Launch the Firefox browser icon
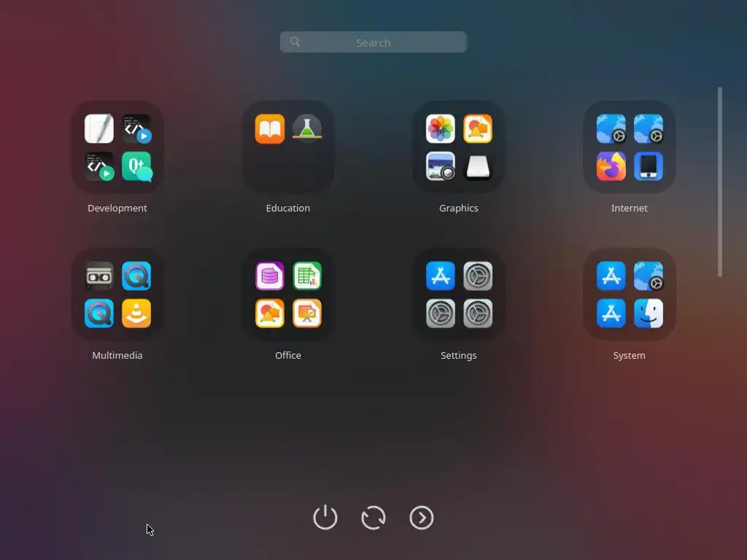 (611, 166)
